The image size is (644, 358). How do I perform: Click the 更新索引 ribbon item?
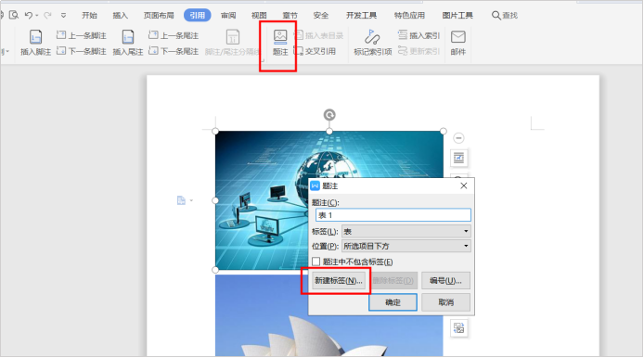click(419, 51)
